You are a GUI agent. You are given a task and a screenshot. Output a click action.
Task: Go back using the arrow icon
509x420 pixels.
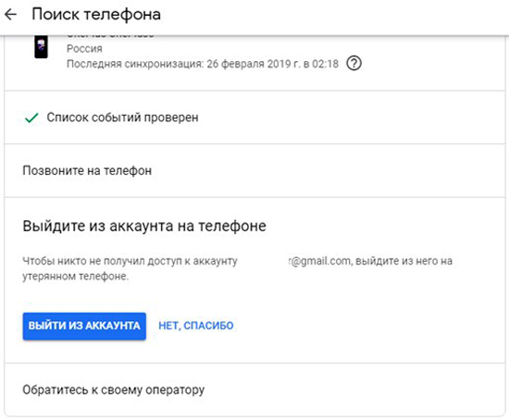tap(10, 15)
